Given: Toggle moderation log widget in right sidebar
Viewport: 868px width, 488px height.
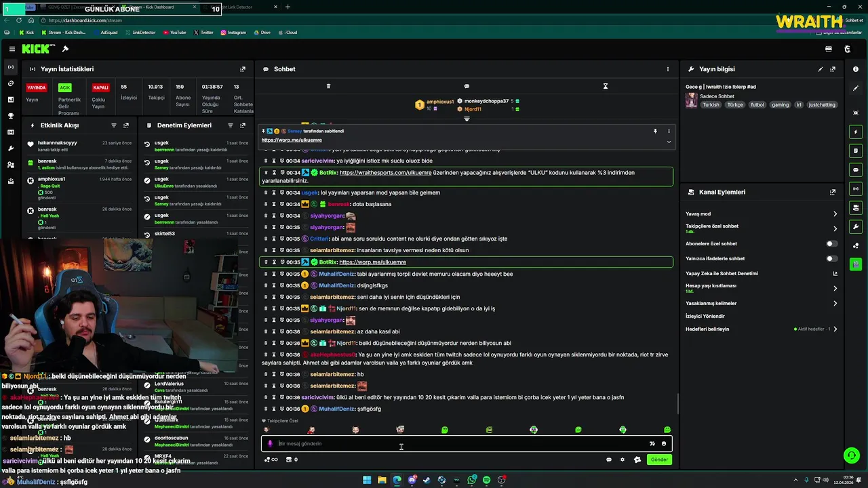Looking at the screenshot, I should [856, 150].
